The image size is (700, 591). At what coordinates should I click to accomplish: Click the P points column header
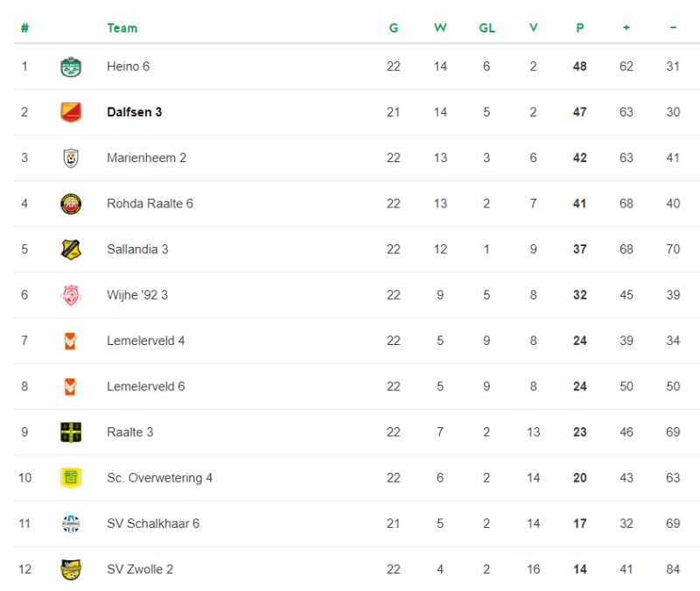(x=579, y=28)
